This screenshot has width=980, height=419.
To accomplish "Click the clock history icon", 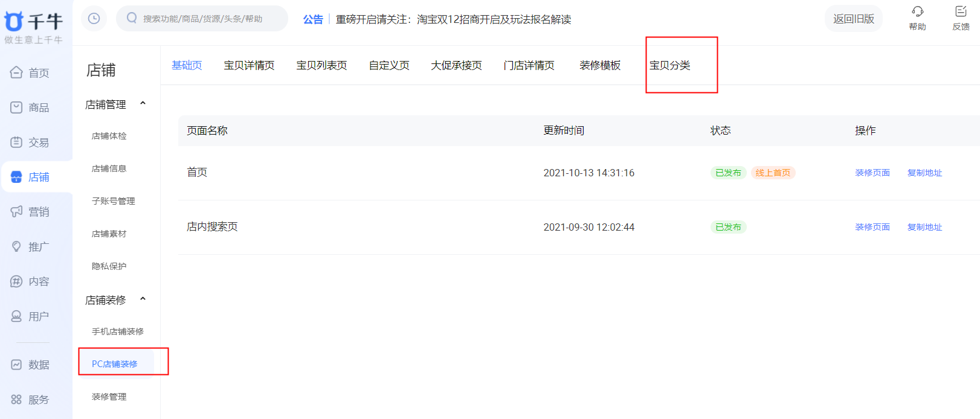I will (94, 18).
